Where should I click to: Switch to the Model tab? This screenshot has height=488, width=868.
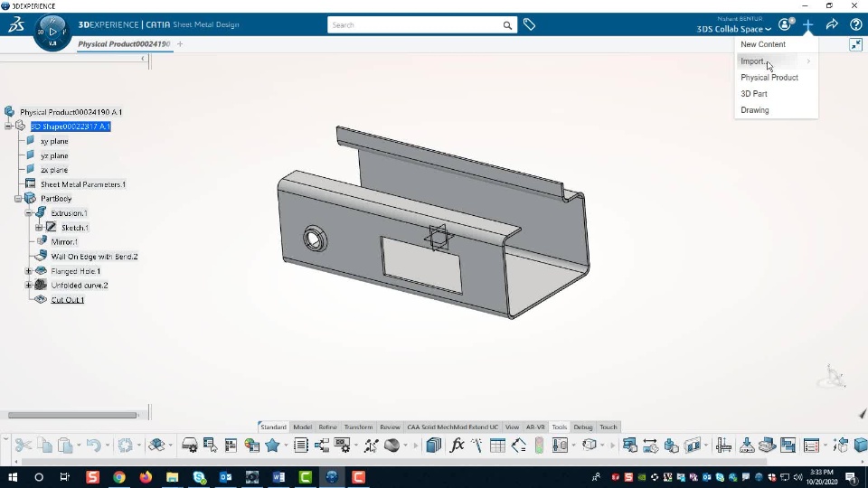302,427
